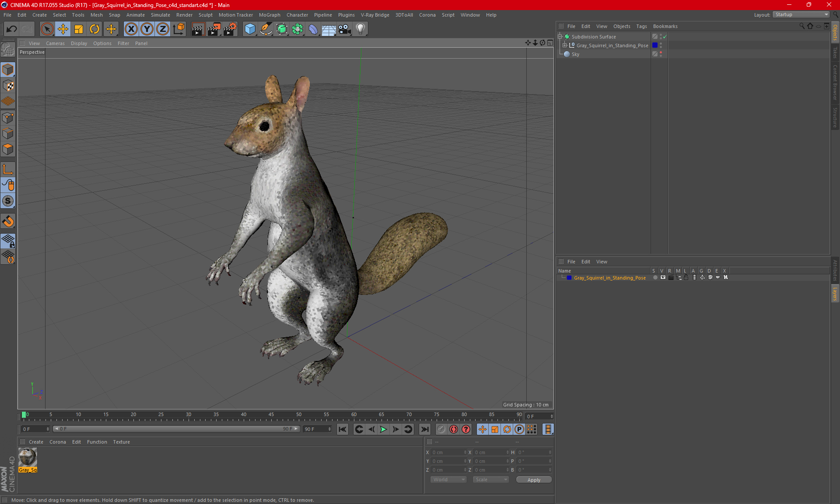Click blue color swatch in Layers panel

(569, 278)
